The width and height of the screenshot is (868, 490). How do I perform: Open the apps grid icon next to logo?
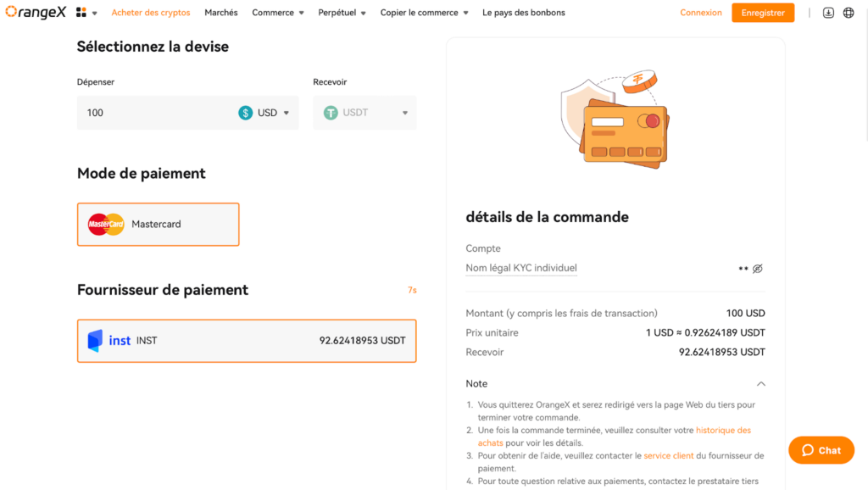(81, 12)
